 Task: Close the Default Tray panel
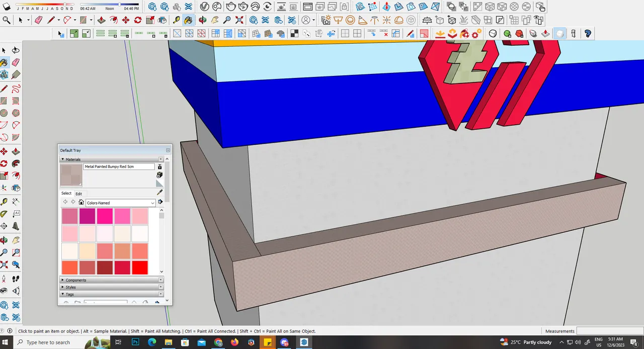point(168,150)
